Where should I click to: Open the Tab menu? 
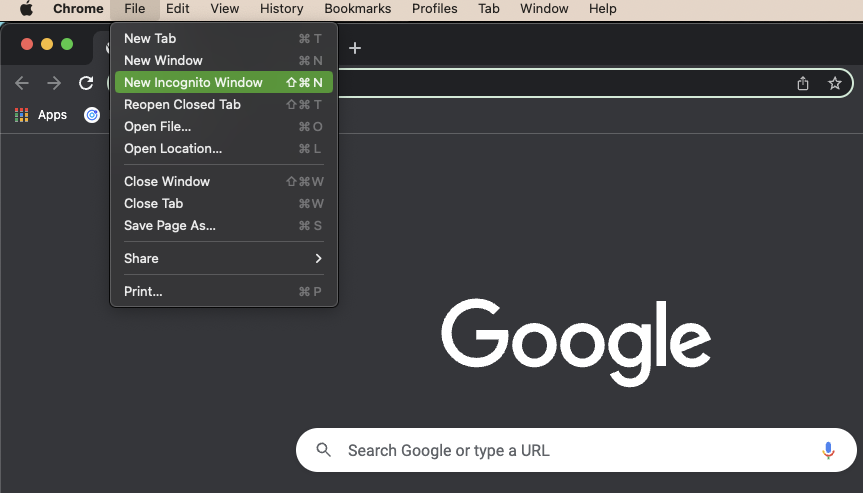click(489, 9)
